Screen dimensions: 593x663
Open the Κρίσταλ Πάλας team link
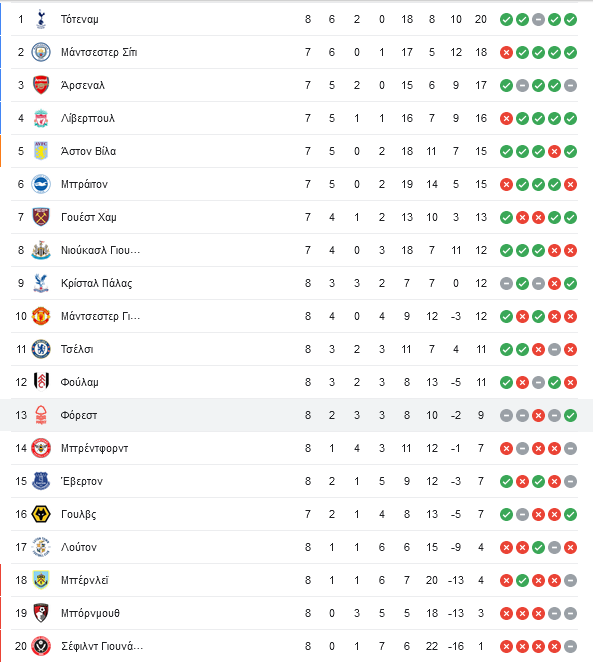tap(96, 283)
